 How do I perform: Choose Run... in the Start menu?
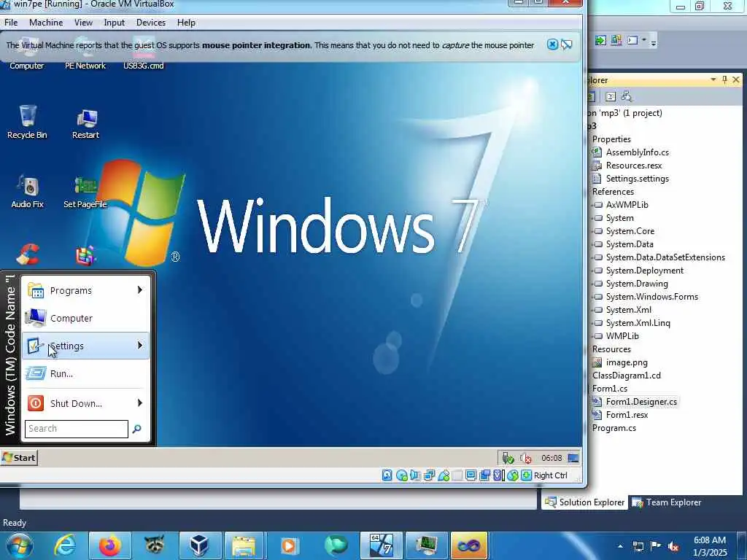(x=86, y=373)
